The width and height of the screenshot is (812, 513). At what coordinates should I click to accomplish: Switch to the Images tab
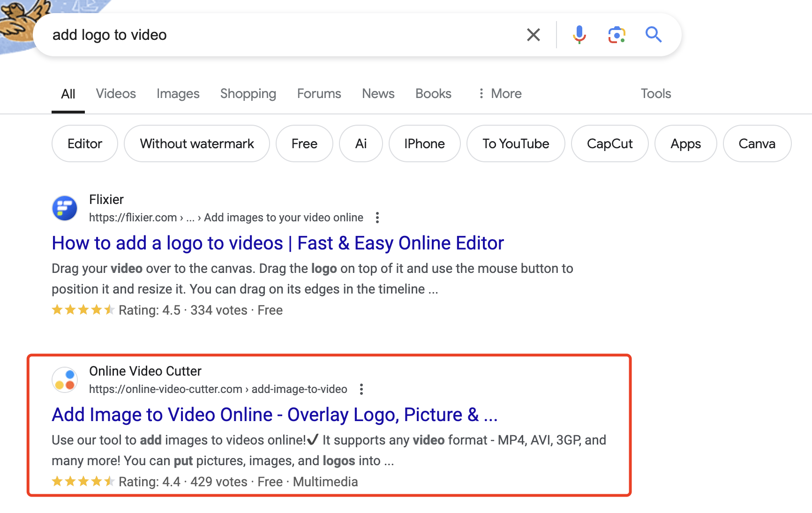click(178, 94)
